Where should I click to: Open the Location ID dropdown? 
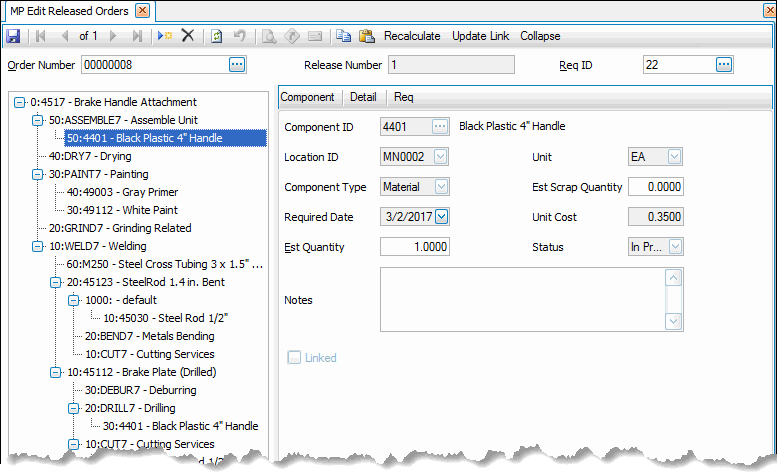441,157
